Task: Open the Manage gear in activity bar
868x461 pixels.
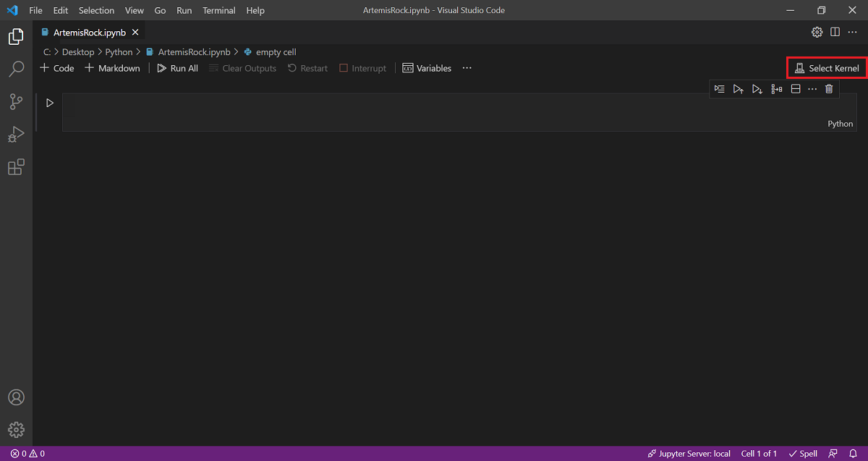Action: coord(16,429)
